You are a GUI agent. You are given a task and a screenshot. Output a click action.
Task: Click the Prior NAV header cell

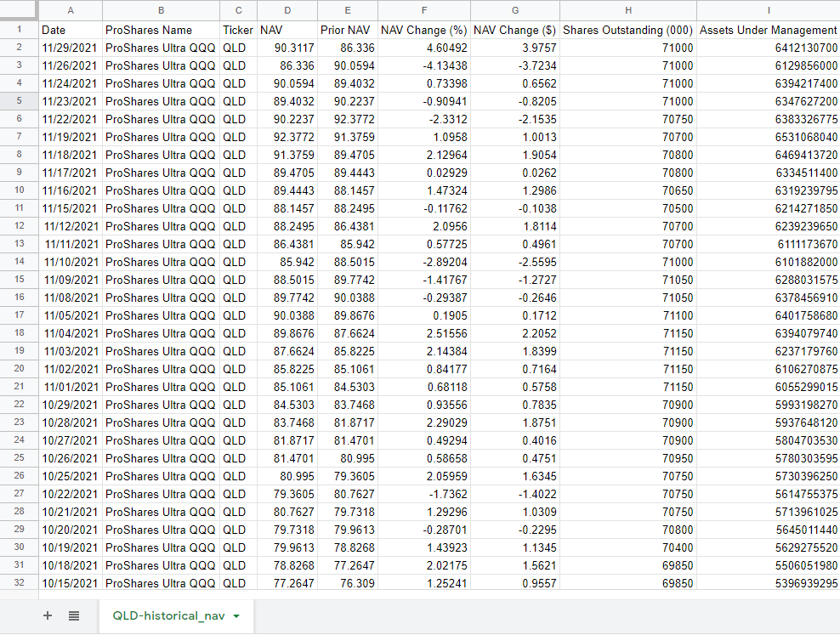(x=348, y=30)
